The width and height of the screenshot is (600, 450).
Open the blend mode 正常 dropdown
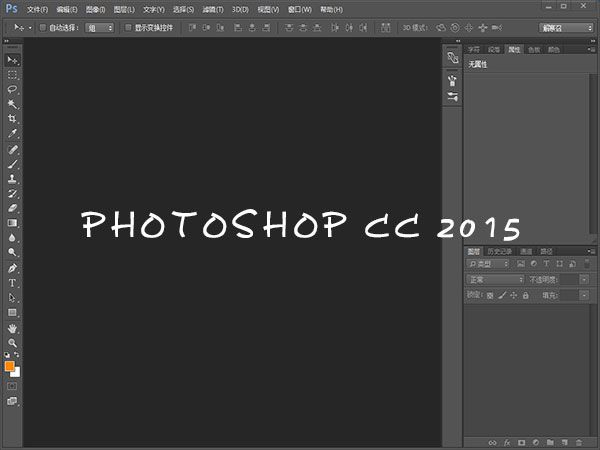coord(495,280)
